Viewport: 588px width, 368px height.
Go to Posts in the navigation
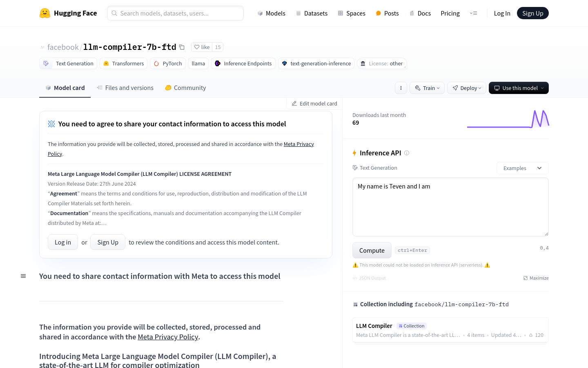tap(387, 13)
